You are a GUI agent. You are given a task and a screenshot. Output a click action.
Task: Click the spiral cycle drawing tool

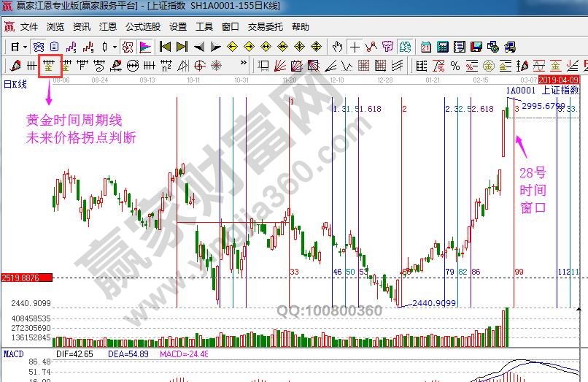point(98,66)
